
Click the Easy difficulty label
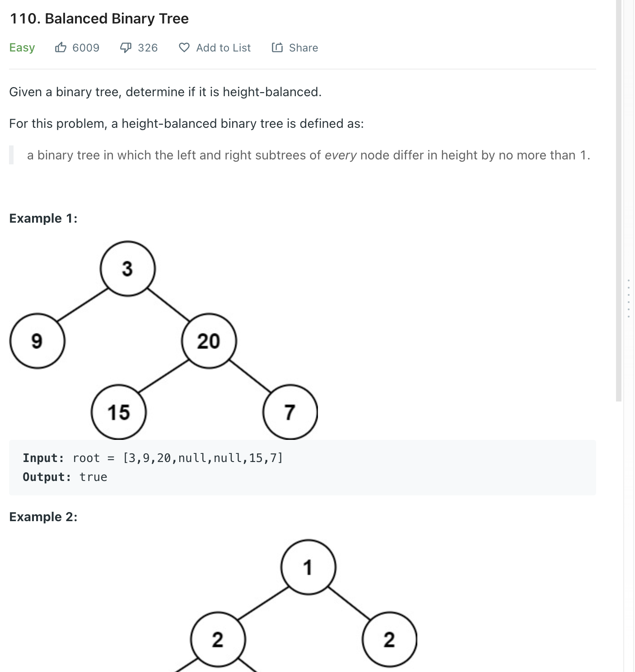pos(22,47)
